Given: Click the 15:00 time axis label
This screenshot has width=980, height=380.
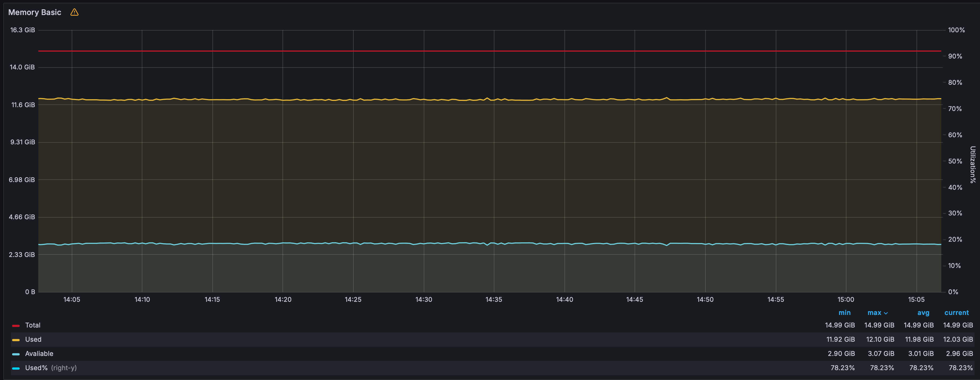Looking at the screenshot, I should pos(846,299).
